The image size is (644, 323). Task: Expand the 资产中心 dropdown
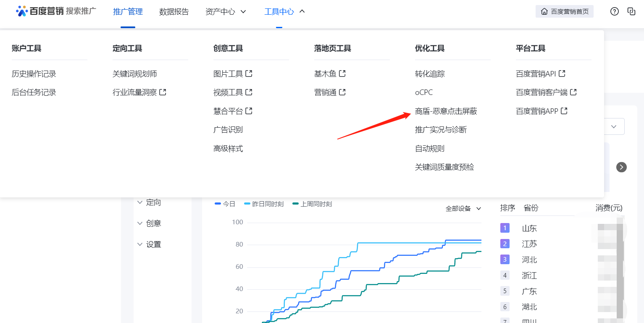click(226, 12)
